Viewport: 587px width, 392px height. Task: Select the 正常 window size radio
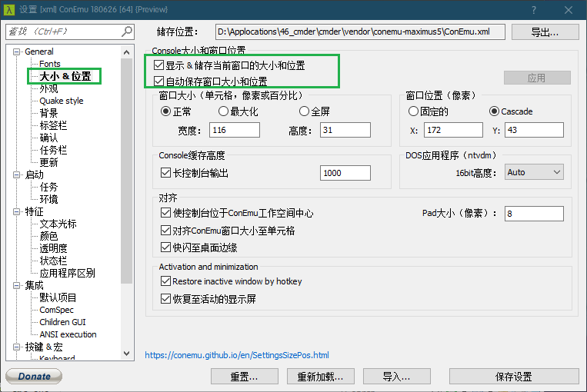(x=166, y=111)
